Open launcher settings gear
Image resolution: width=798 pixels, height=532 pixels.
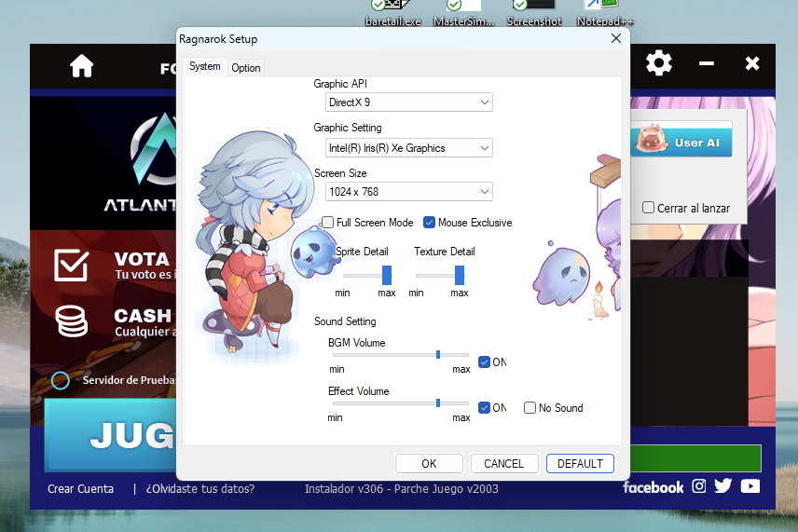(658, 63)
